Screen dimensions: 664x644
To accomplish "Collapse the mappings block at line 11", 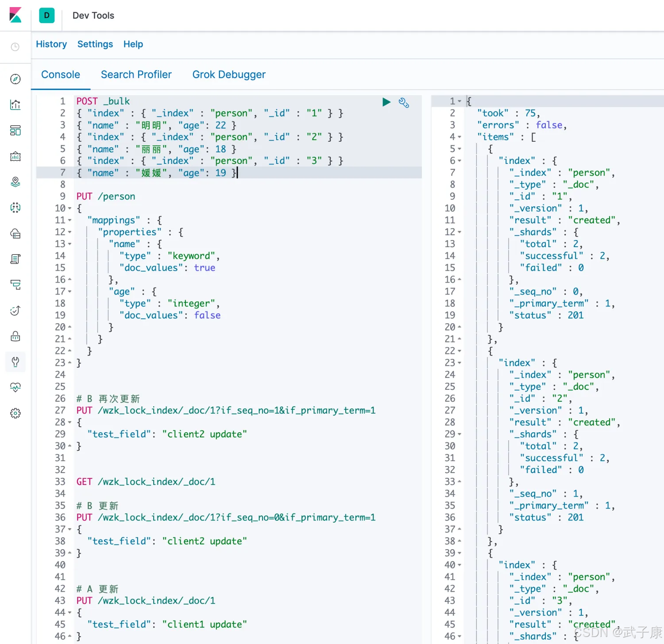I will (70, 220).
